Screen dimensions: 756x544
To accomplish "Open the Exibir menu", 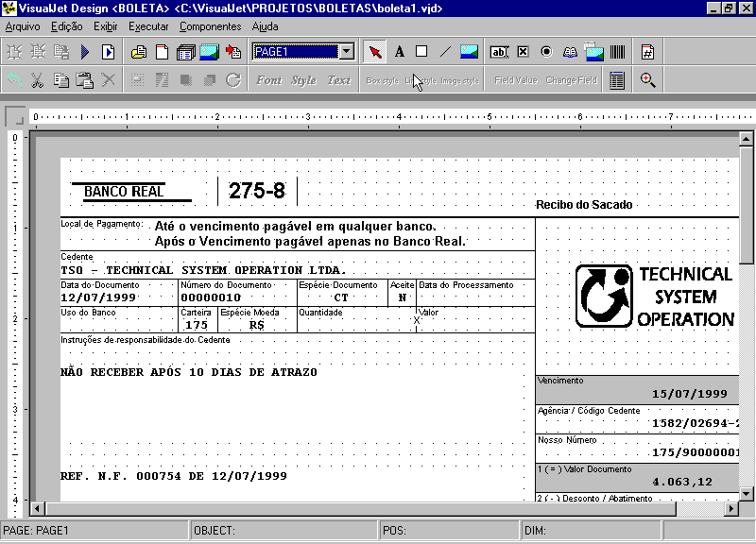I will click(105, 27).
